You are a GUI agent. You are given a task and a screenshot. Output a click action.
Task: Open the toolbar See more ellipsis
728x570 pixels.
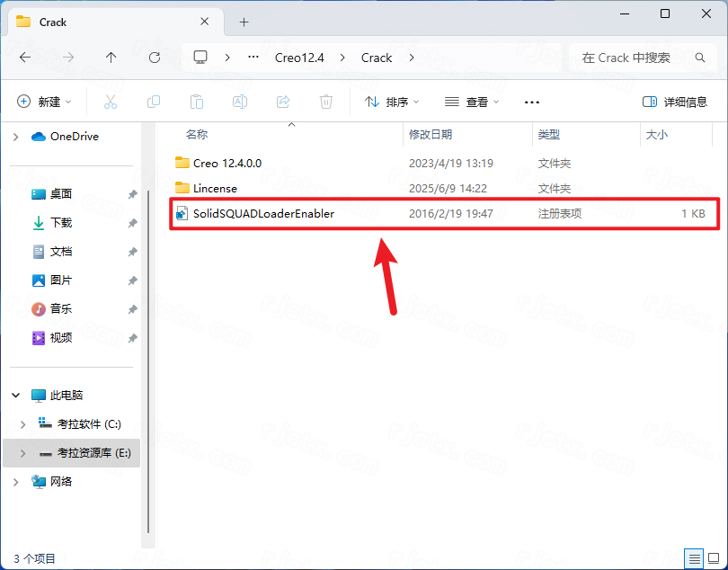(532, 102)
